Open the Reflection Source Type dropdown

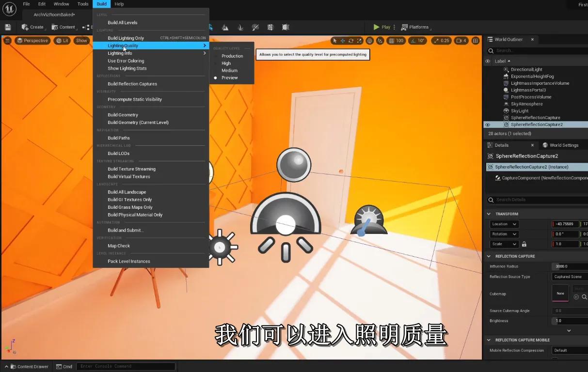[x=570, y=277]
